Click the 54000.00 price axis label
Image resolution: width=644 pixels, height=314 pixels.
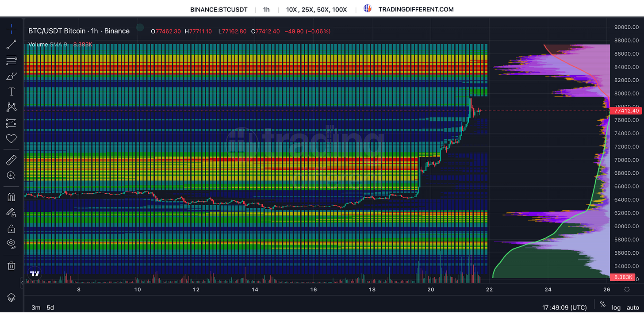click(x=627, y=266)
